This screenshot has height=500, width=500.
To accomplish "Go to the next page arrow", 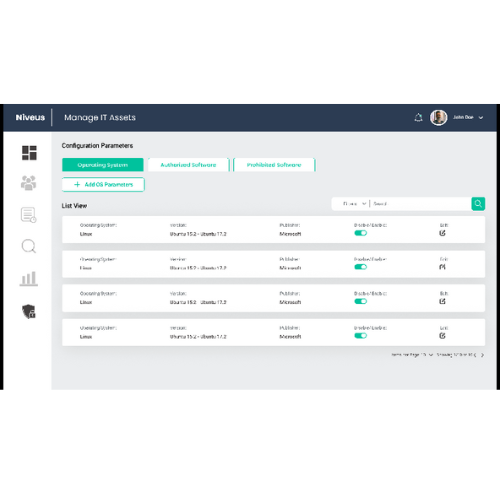I will point(482,355).
